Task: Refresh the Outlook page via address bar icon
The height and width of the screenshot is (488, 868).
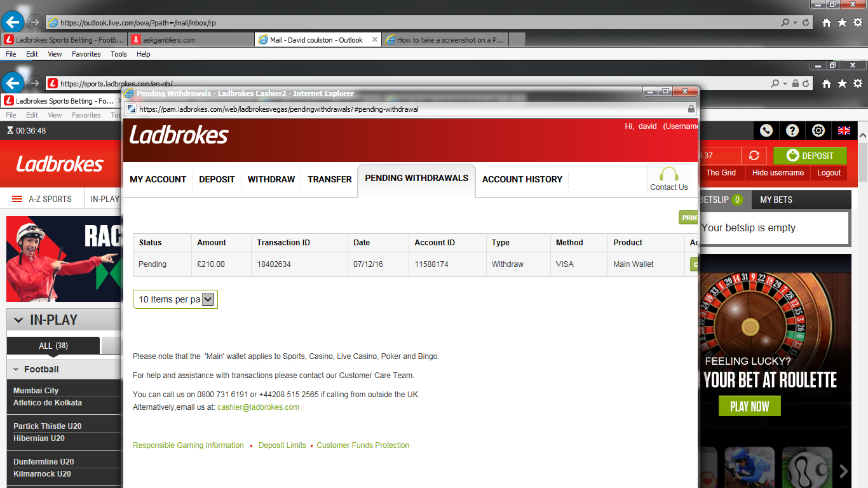Action: (806, 23)
